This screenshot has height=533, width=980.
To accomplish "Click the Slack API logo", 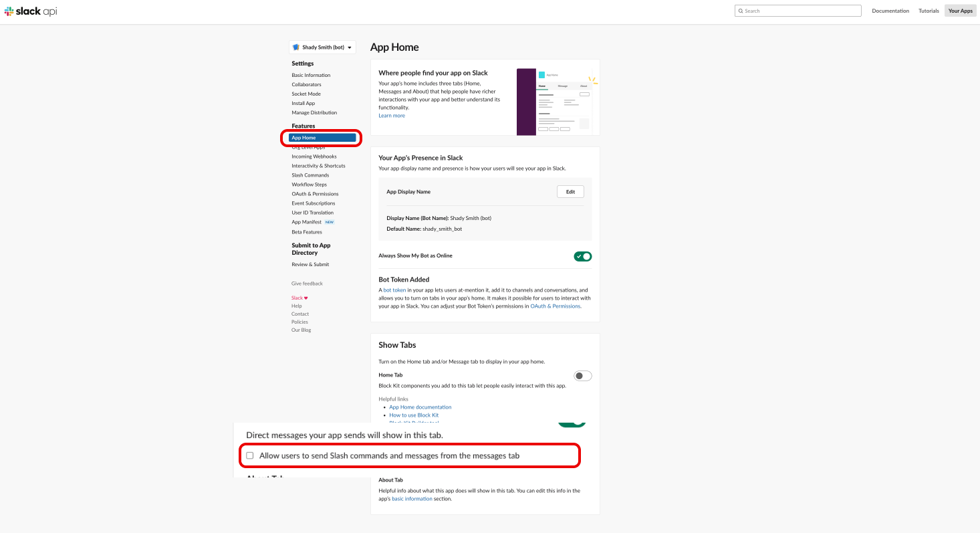I will pyautogui.click(x=31, y=11).
